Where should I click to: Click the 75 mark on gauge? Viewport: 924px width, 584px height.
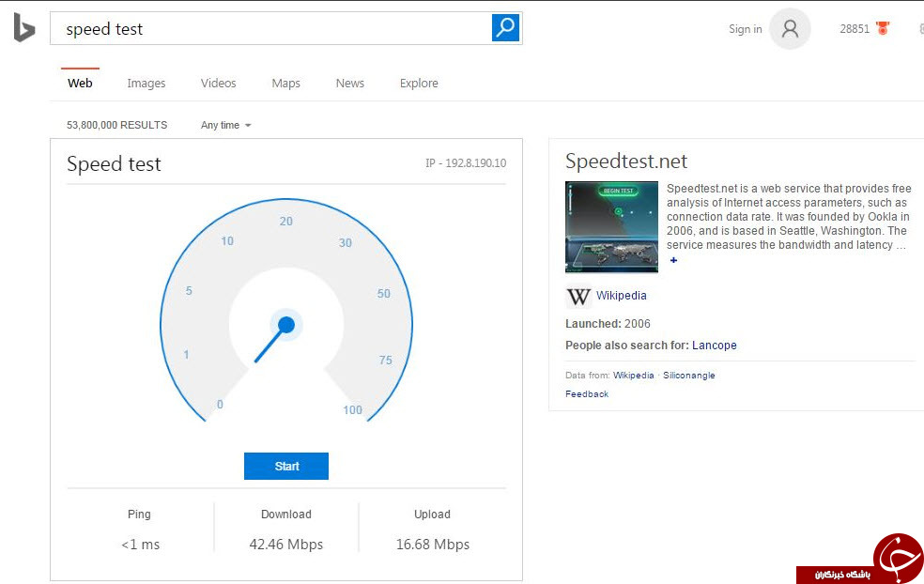coord(385,360)
